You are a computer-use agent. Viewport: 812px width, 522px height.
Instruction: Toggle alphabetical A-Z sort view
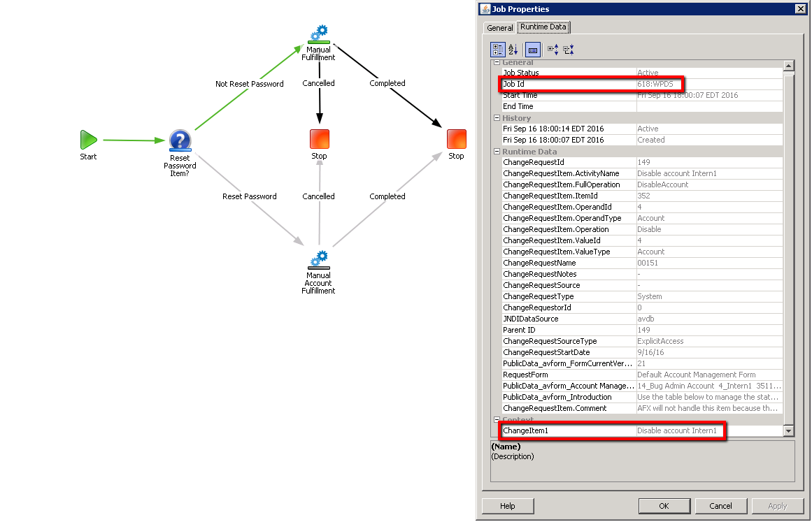[x=513, y=50]
